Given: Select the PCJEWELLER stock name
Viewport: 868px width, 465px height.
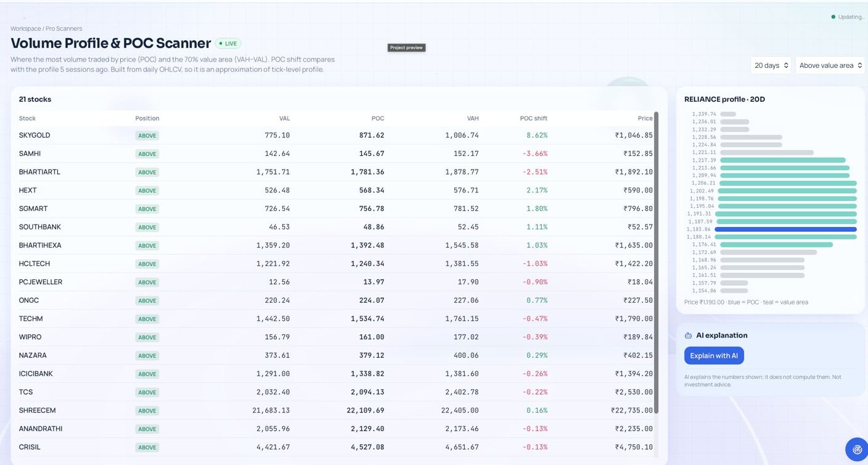Looking at the screenshot, I should tap(41, 282).
